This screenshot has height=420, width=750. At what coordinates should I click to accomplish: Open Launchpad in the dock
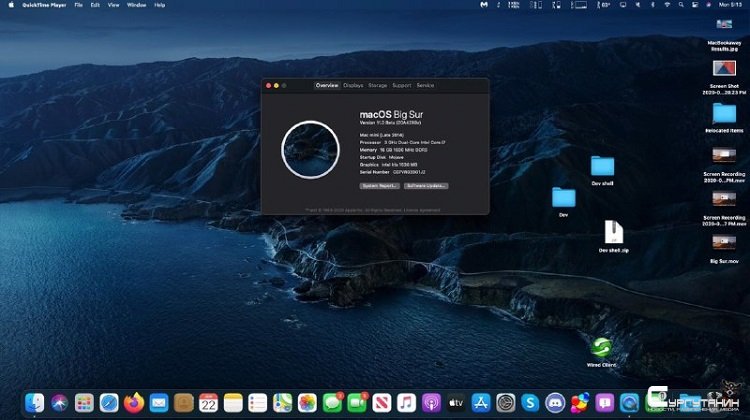(x=84, y=403)
